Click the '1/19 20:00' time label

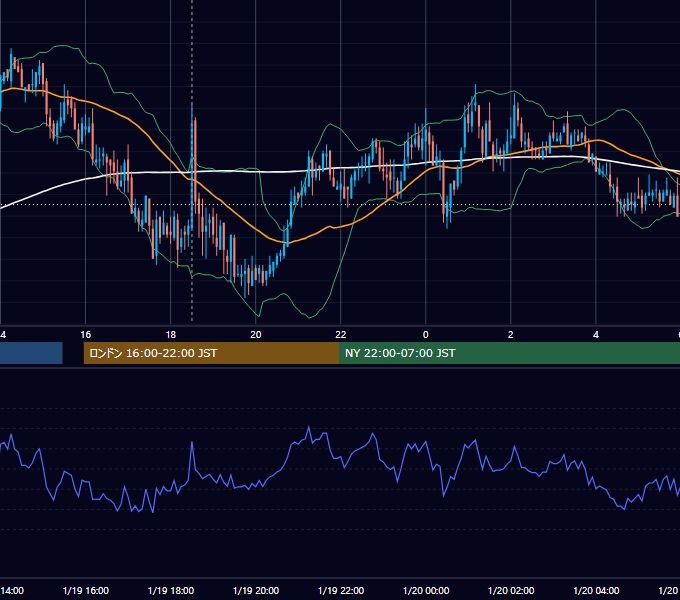point(256,590)
